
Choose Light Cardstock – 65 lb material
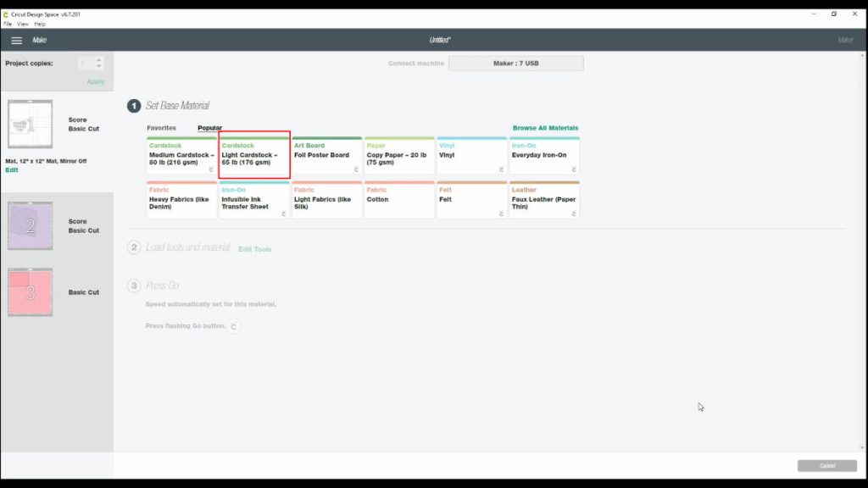254,156
